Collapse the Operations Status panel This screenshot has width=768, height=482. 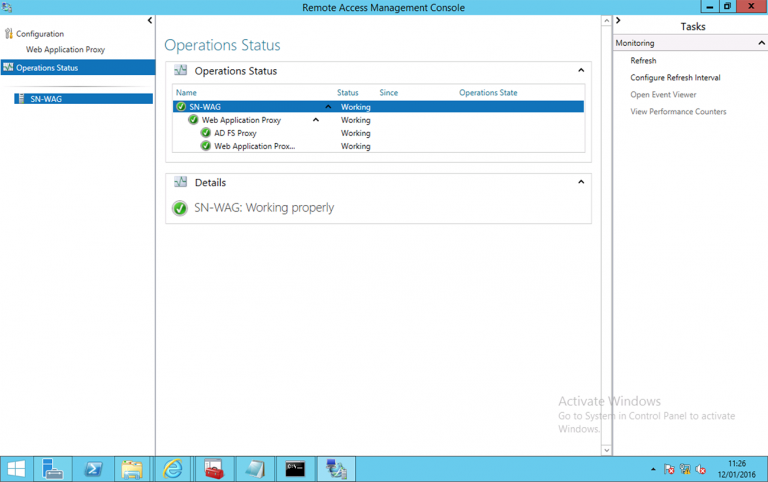[581, 70]
